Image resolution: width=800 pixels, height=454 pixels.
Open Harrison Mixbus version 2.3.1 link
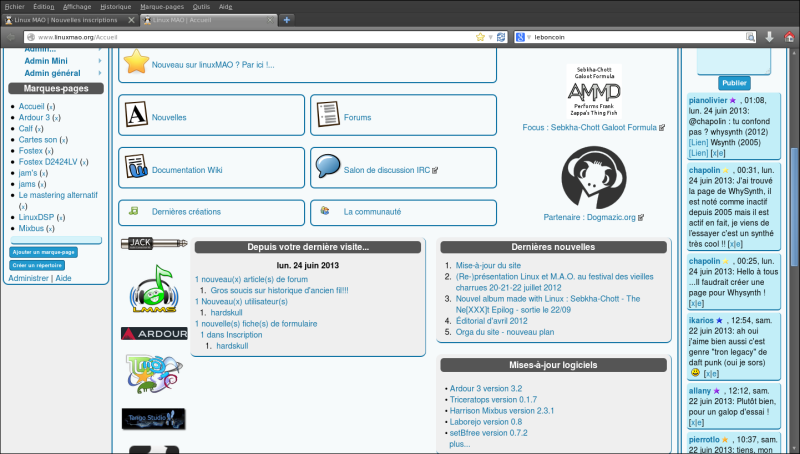(502, 411)
